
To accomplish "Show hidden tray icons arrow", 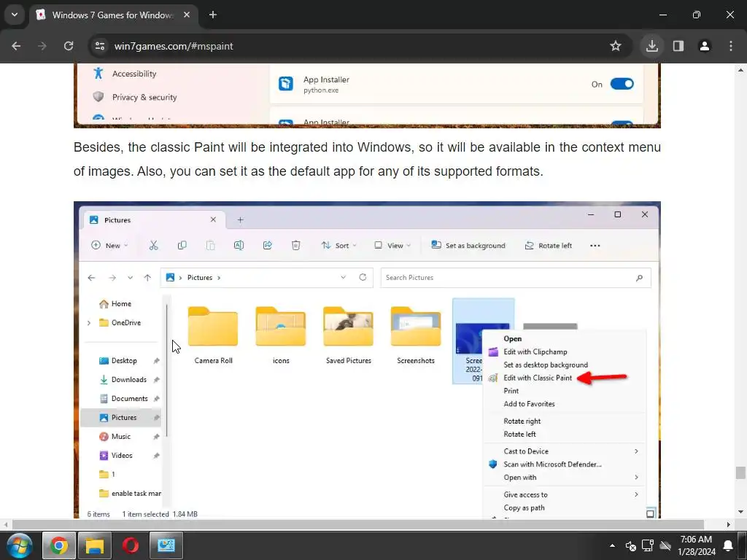I will (612, 545).
